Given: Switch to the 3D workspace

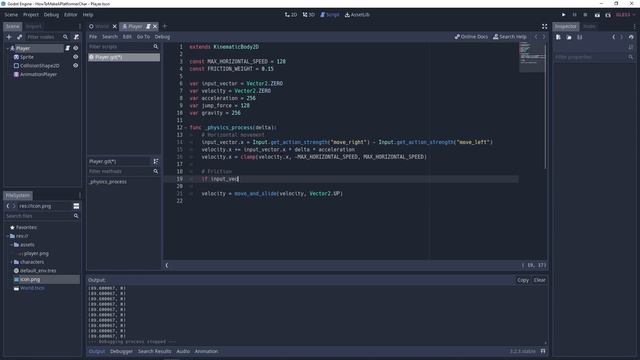Looking at the screenshot, I should 309,15.
